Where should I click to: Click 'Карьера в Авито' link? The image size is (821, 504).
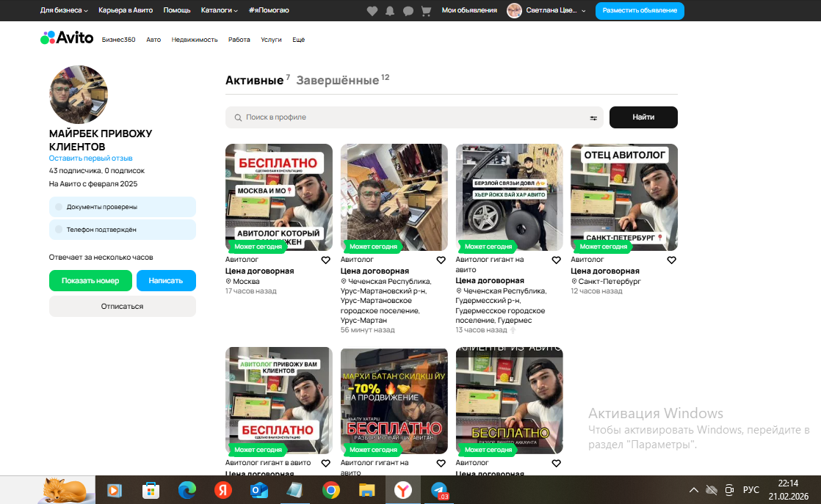click(x=126, y=10)
